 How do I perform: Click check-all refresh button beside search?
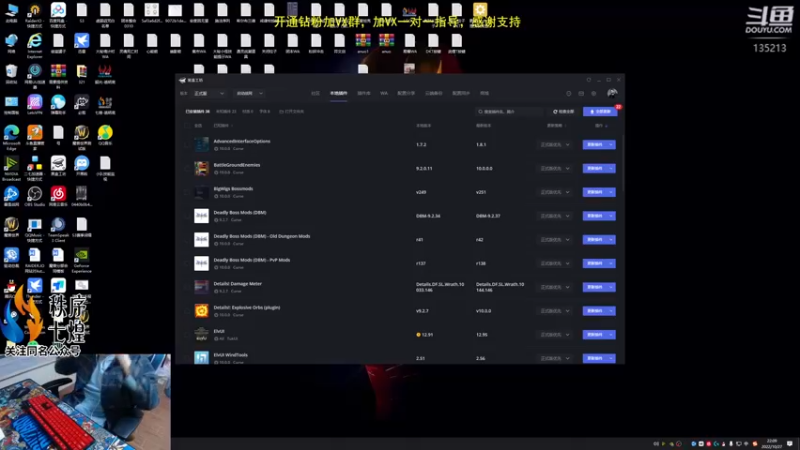pos(563,111)
